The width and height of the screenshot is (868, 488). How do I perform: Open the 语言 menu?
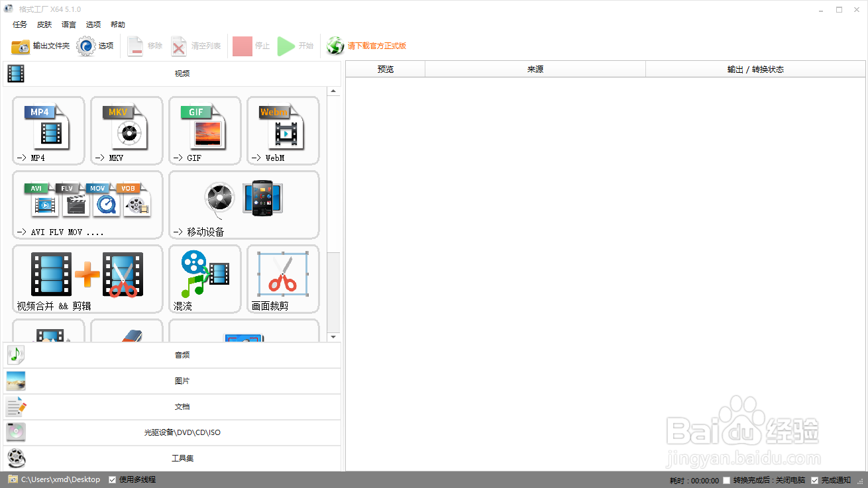point(69,24)
